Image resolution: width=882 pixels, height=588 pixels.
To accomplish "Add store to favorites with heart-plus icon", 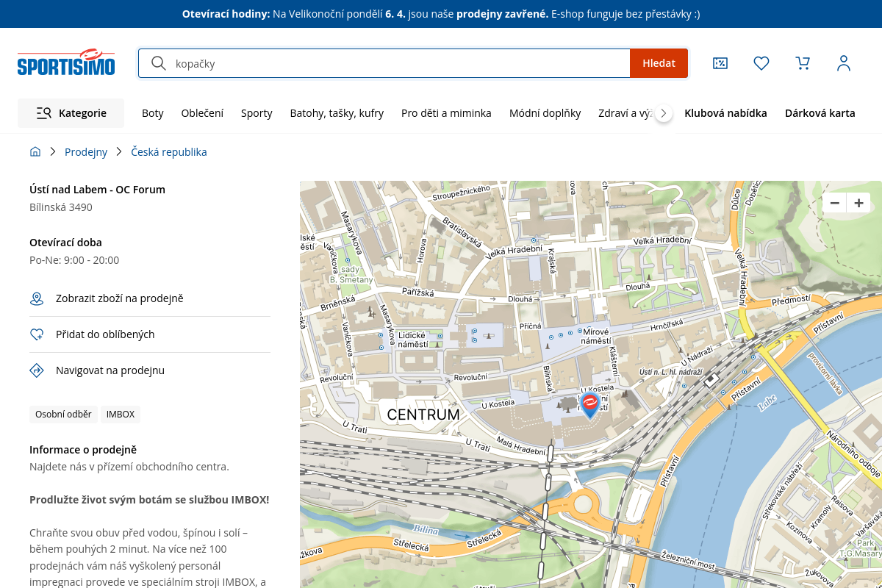I will coord(37,334).
